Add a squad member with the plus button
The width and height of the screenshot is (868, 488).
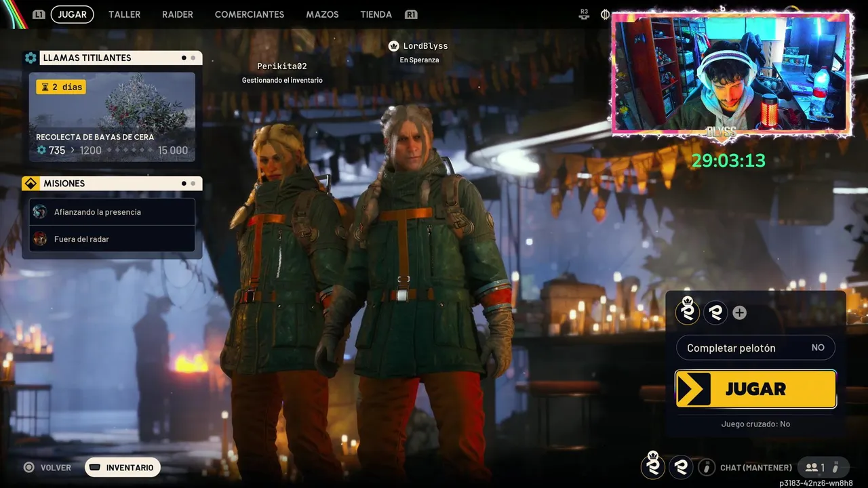(x=740, y=312)
